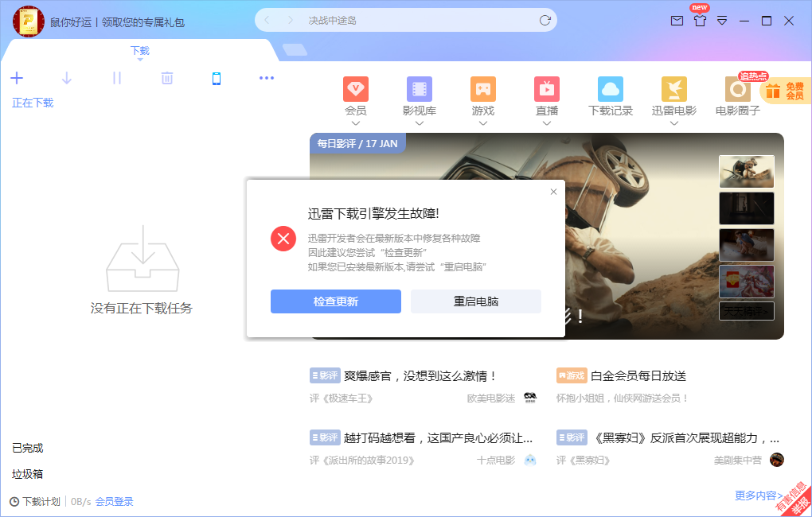Open the more options ellipsis icon
Screen dimensions: 812x517
click(267, 78)
